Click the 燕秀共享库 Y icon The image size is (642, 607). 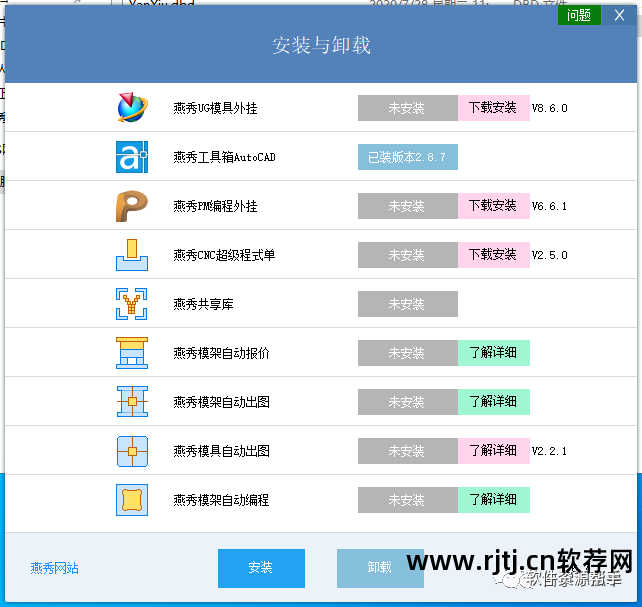(132, 304)
